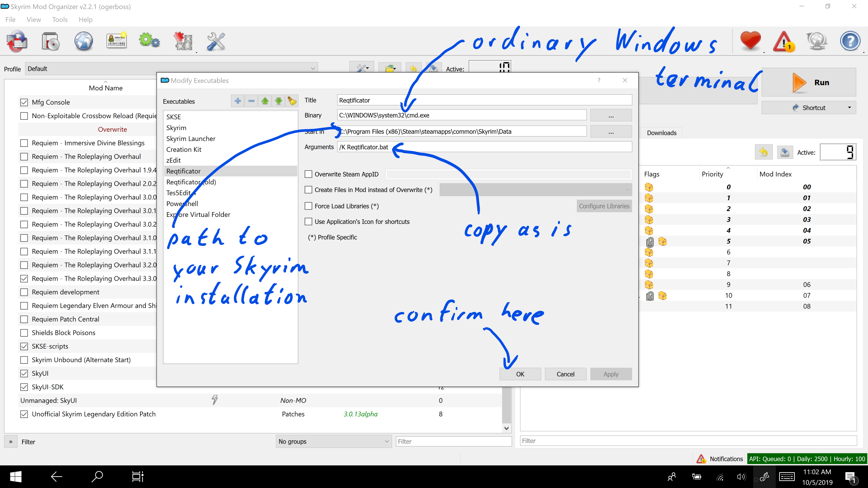Click the mod list Filter input

[454, 441]
